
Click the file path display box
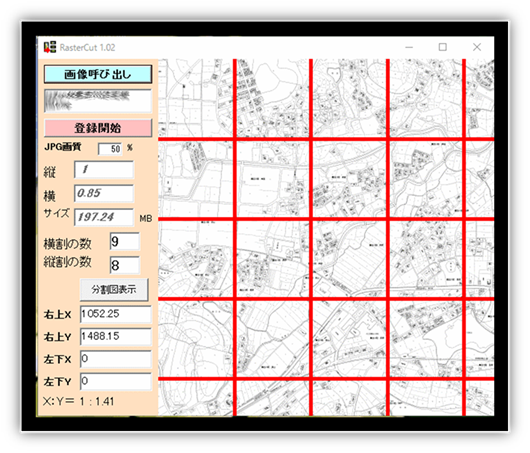98,101
